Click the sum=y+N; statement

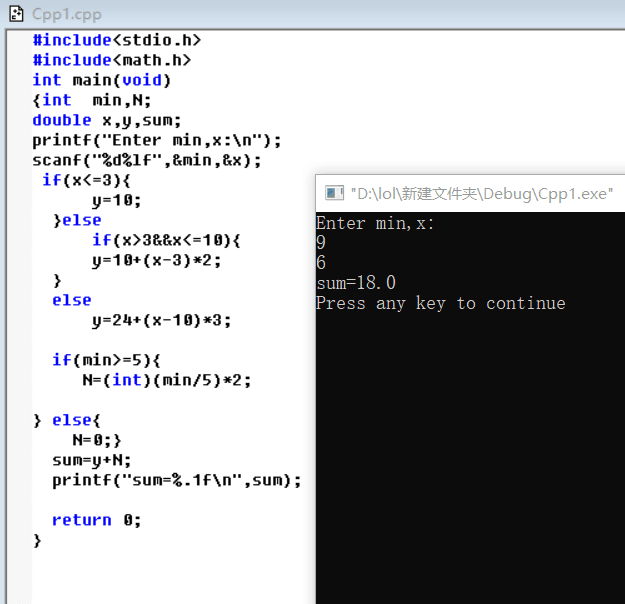coord(92,460)
